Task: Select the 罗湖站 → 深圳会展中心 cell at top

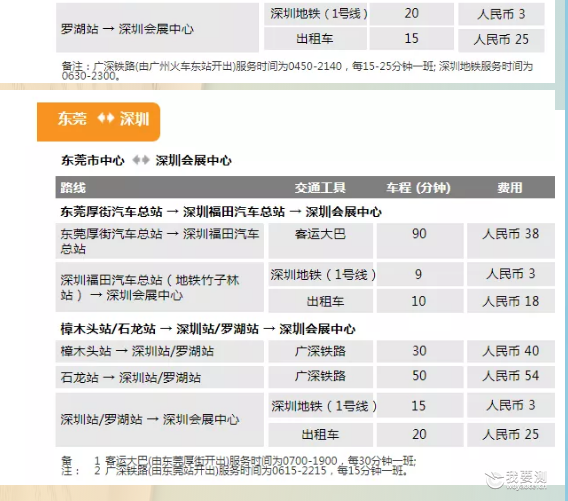Action: pyautogui.click(x=158, y=28)
